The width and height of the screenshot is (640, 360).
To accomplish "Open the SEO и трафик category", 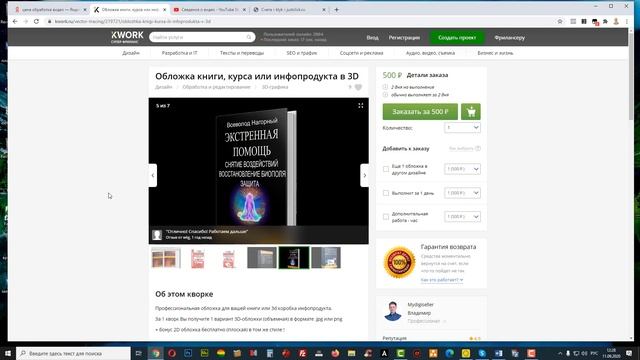I will 302,53.
